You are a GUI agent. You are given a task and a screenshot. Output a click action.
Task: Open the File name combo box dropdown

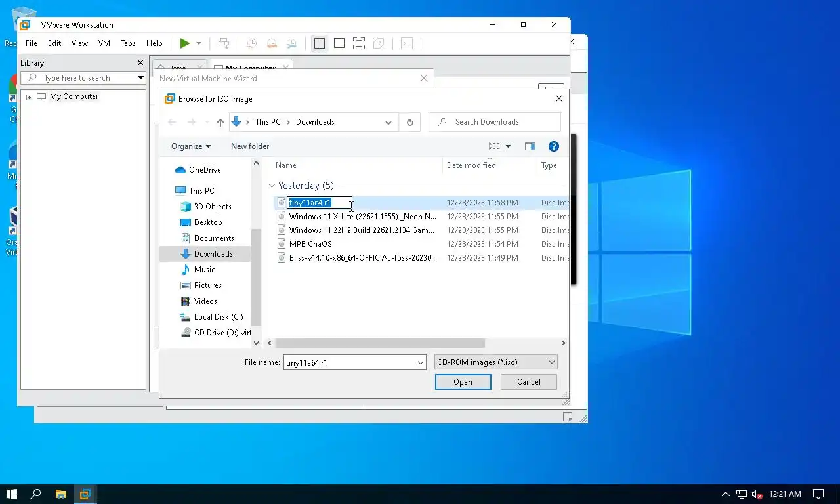(421, 362)
